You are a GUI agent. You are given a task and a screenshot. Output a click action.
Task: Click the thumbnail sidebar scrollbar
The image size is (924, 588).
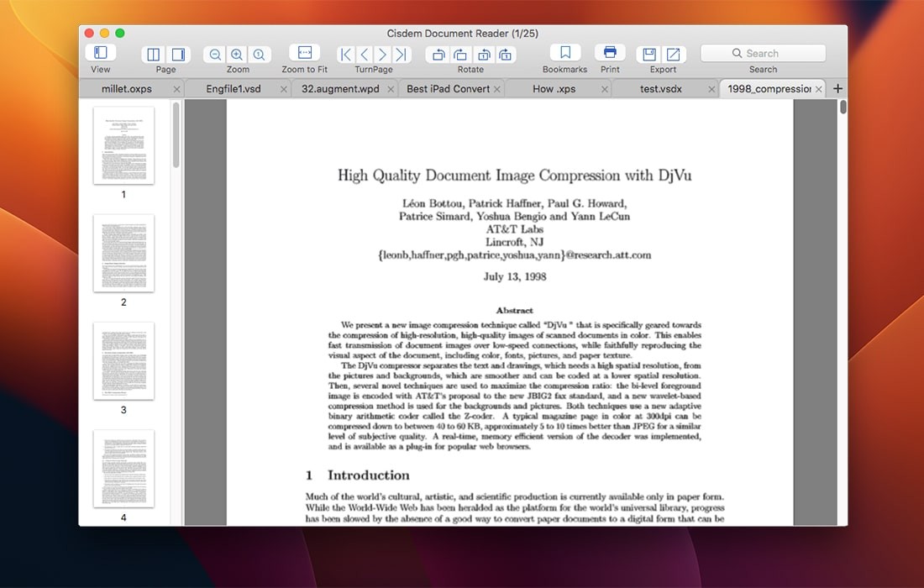coord(176,134)
